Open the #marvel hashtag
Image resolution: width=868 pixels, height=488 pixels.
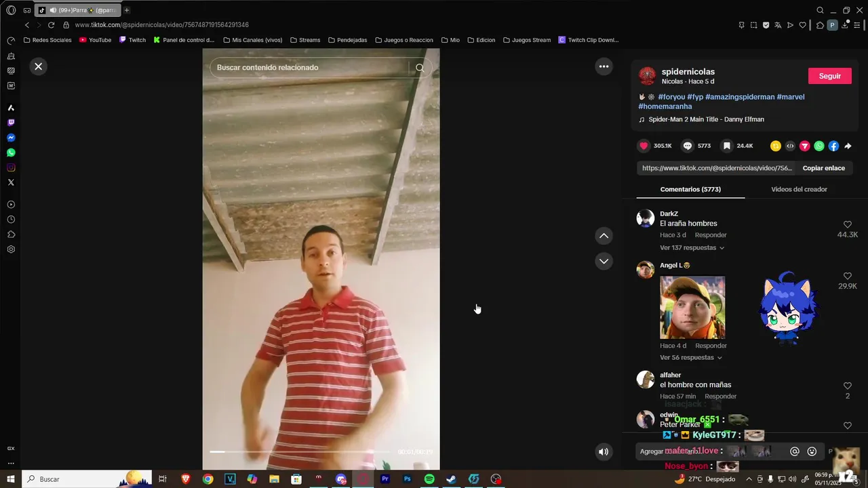point(791,97)
